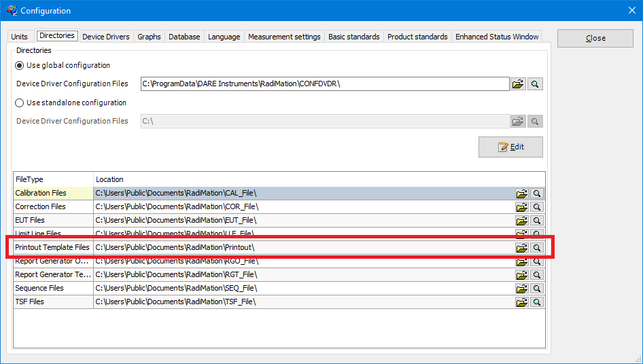
Task: Browse folder for EUT Files row
Action: [521, 221]
